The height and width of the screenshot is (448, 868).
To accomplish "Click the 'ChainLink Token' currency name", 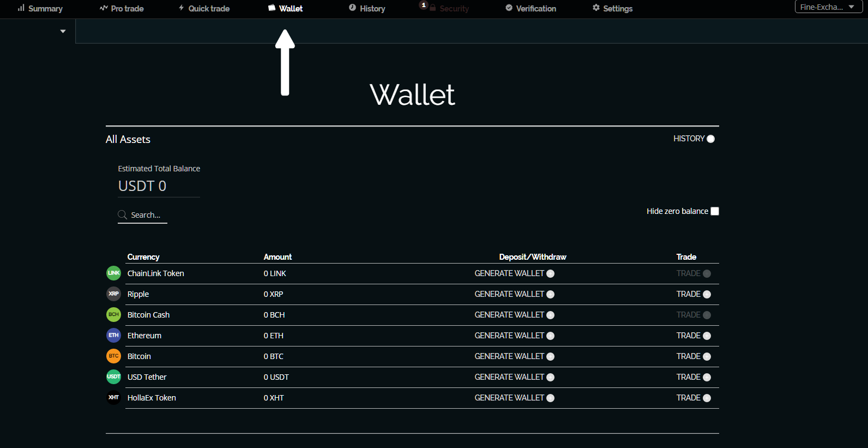I will pyautogui.click(x=155, y=273).
